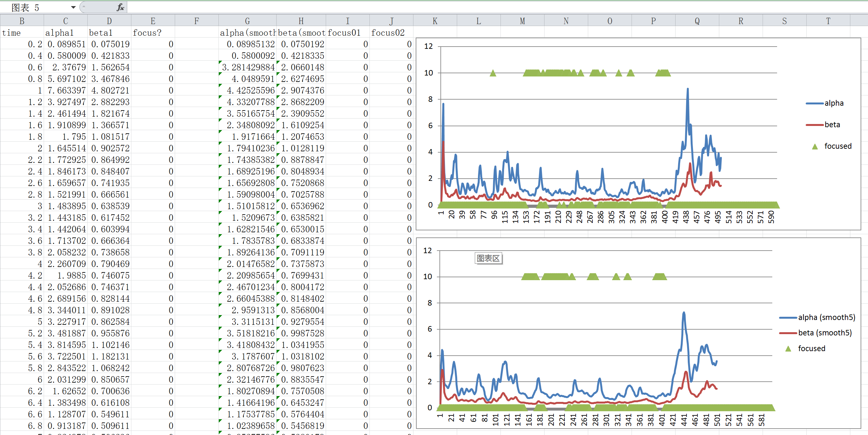Select column C header
Image resolution: width=868 pixels, height=435 pixels.
click(65, 21)
